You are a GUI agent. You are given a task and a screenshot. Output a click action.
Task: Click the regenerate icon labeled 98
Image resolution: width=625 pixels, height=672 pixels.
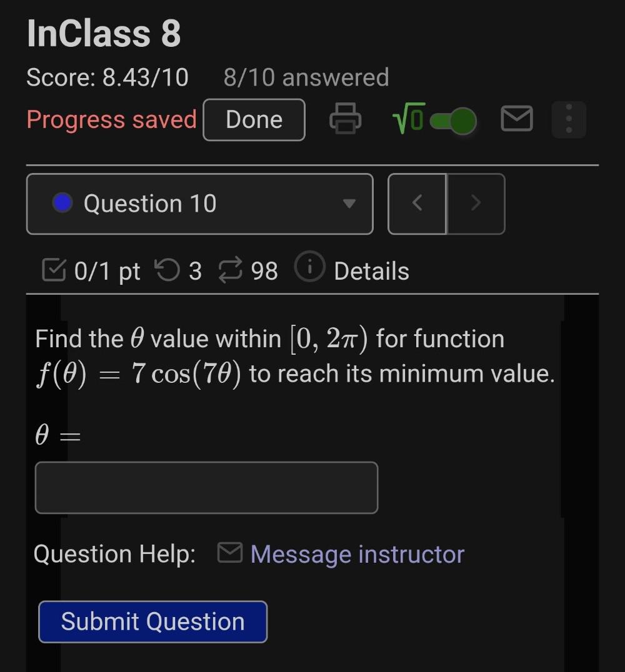pyautogui.click(x=231, y=270)
